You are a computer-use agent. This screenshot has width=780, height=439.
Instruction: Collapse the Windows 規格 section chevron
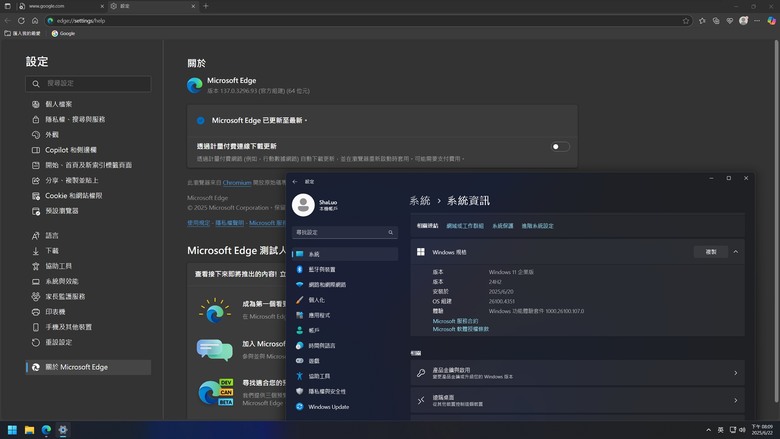click(736, 252)
